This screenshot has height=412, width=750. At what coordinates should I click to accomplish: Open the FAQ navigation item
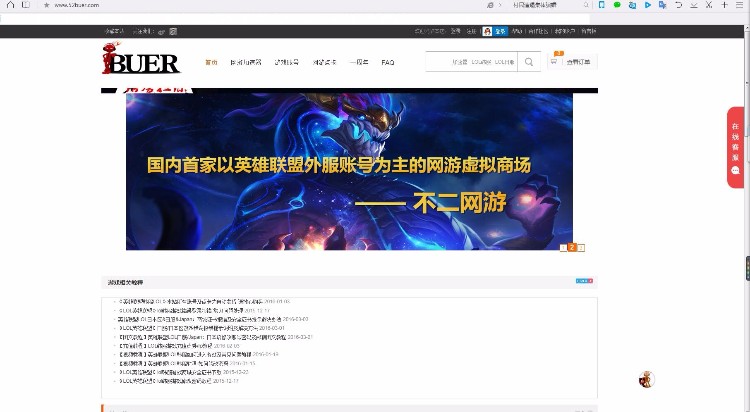coord(388,63)
